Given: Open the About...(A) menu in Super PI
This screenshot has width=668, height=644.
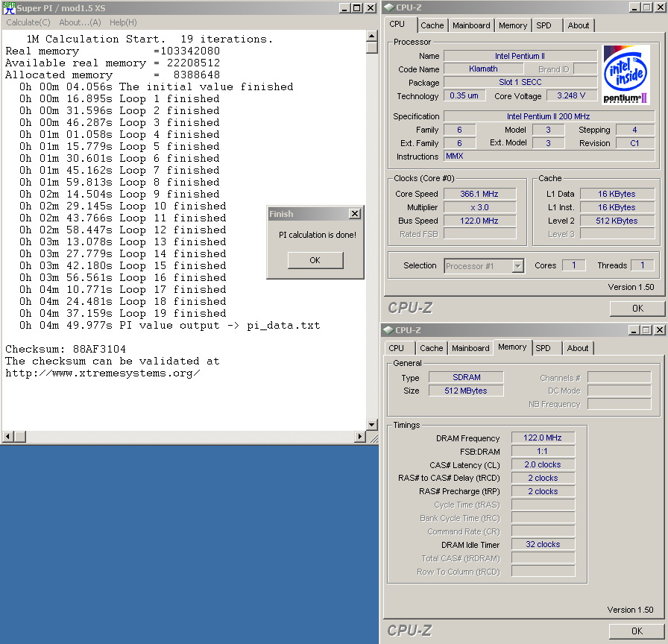Looking at the screenshot, I should [80, 22].
